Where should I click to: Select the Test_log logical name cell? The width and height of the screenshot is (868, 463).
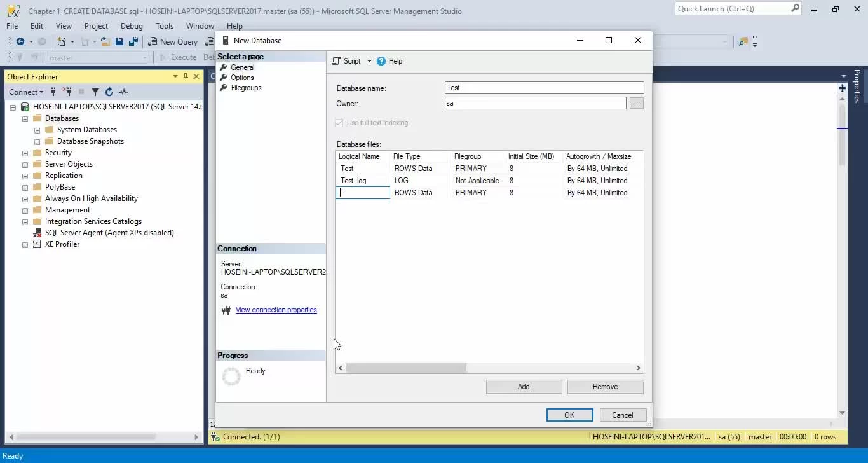[362, 181]
